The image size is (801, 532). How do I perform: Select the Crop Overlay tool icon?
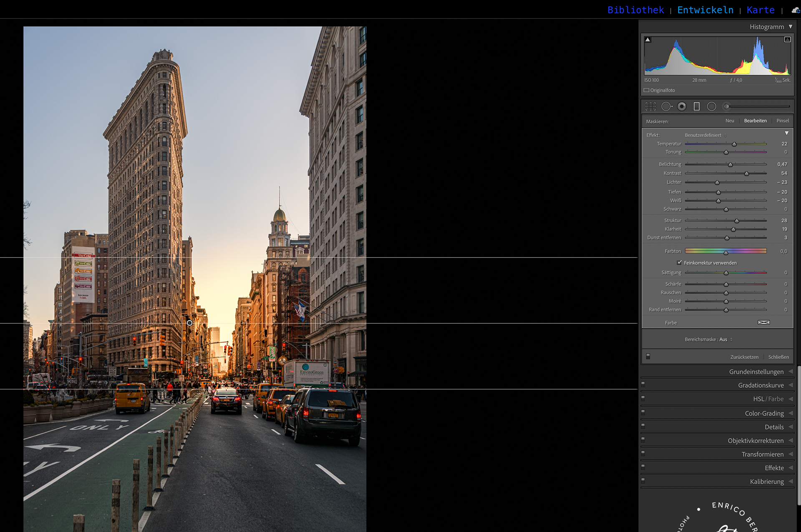pyautogui.click(x=650, y=107)
